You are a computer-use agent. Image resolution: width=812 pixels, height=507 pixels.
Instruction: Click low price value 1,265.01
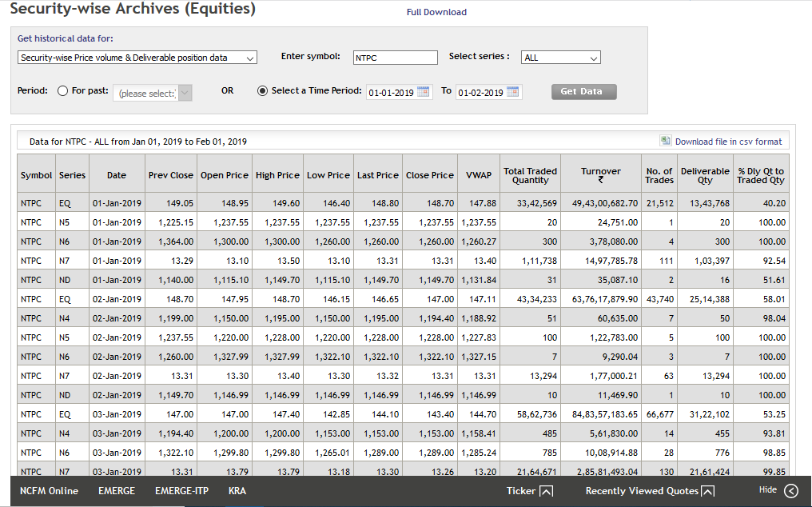point(332,453)
